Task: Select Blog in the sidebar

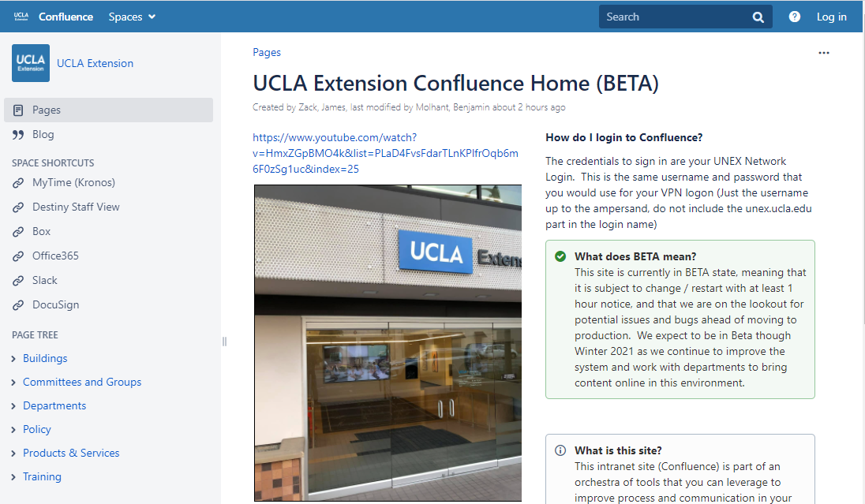Action: click(x=43, y=134)
